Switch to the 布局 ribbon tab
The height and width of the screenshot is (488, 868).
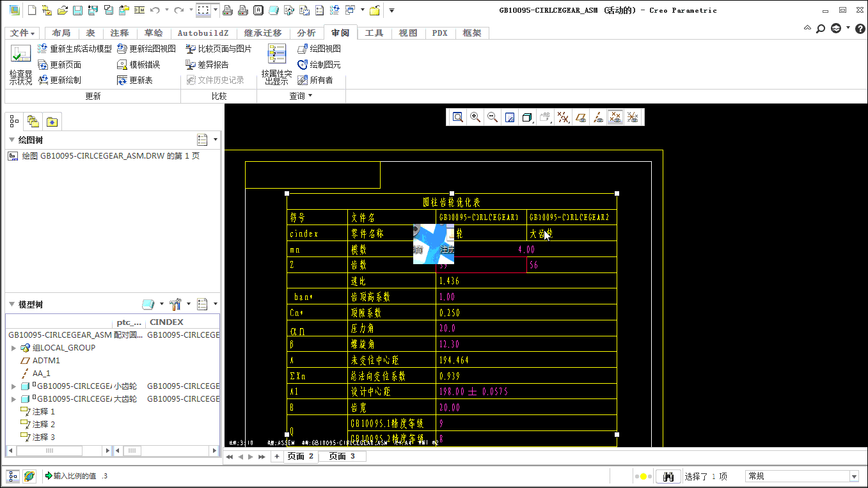tap(61, 33)
